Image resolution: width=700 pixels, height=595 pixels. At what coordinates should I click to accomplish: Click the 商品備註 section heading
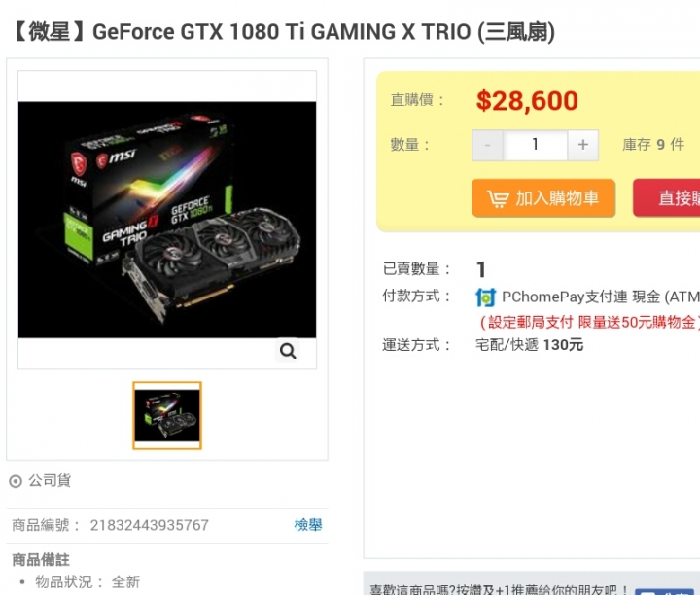(41, 560)
